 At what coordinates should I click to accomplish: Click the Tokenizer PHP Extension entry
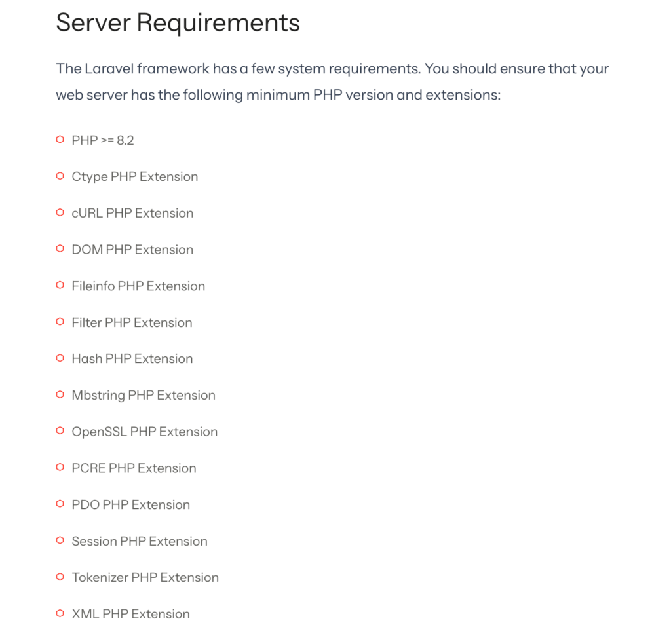(145, 577)
